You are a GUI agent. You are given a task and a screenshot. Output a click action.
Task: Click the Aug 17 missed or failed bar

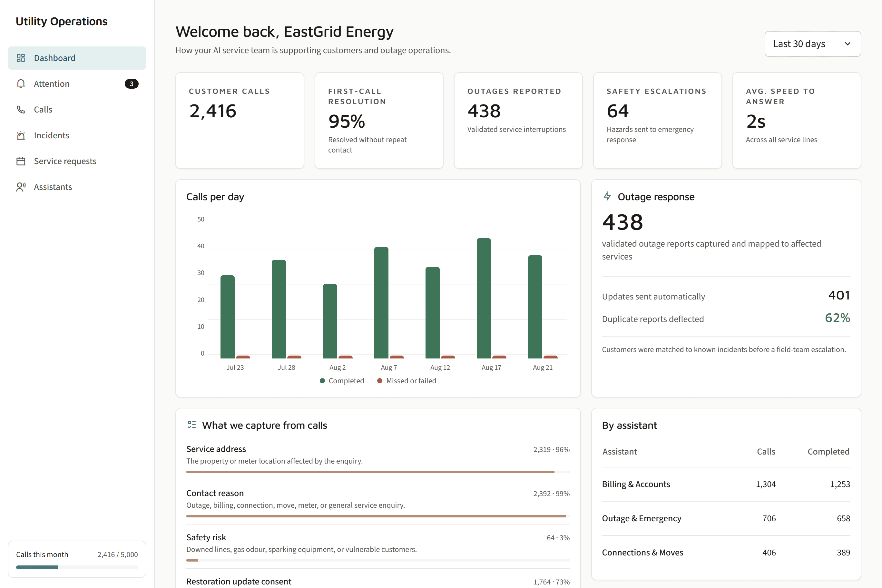499,357
